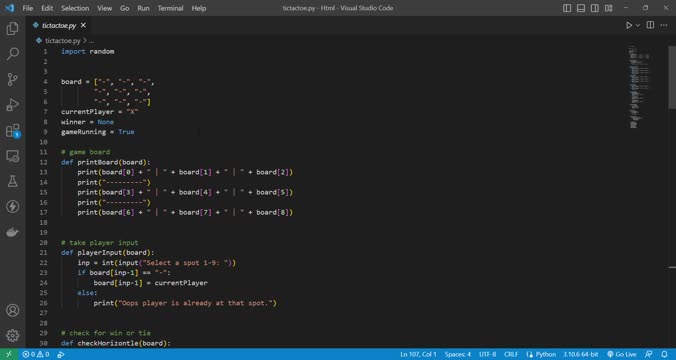This screenshot has width=676, height=360.
Task: Open the Terminal menu
Action: [170, 8]
